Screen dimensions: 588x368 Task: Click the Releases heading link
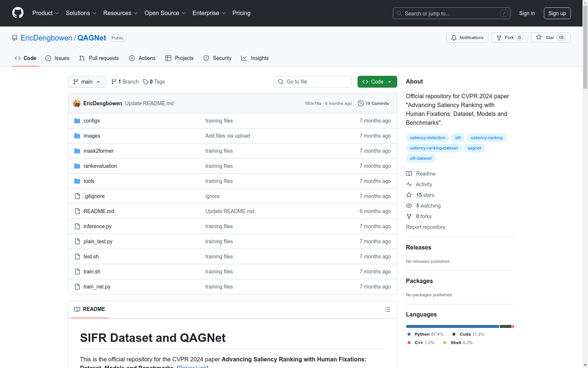419,248
